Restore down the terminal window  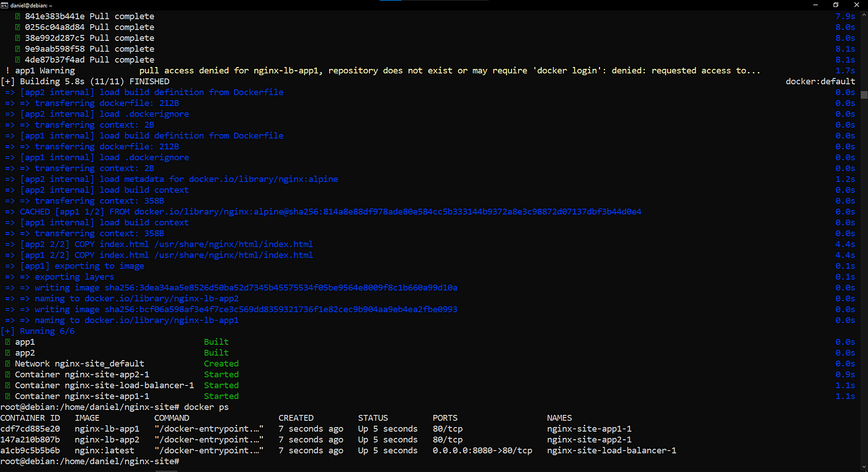point(836,4)
